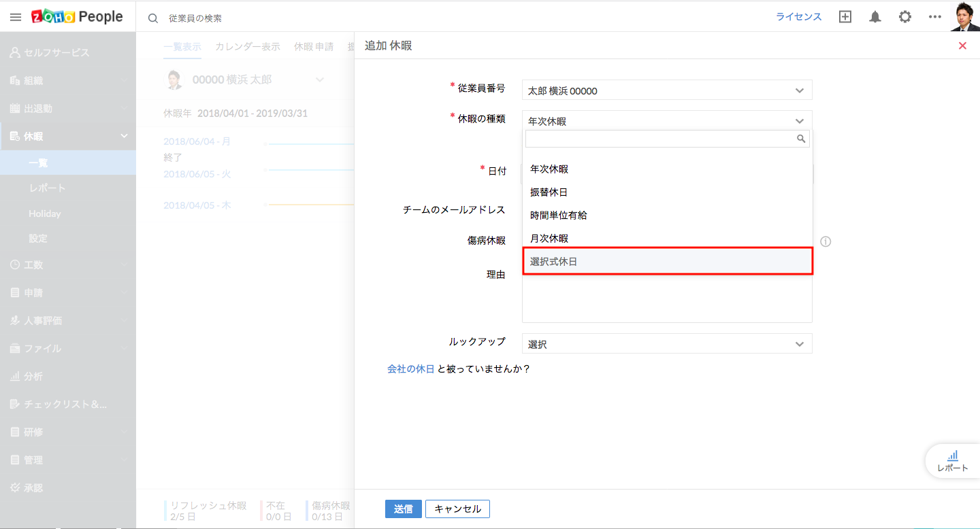Click the user profile photo

tap(964, 16)
